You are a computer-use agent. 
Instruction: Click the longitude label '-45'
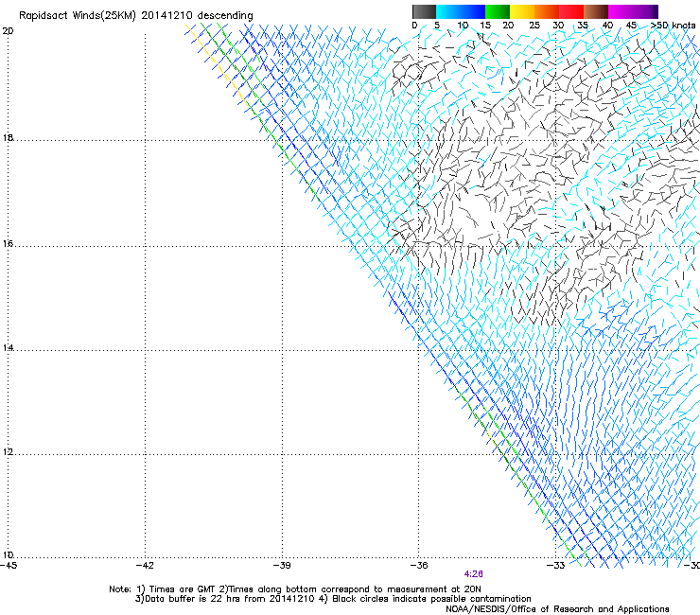point(9,566)
